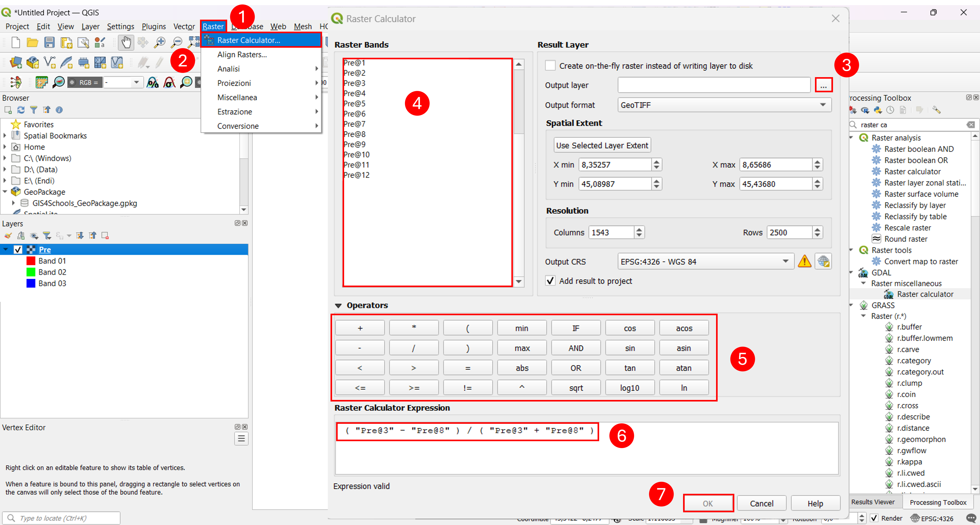Click the Filter Legend icon in Layers
980x525 pixels.
pyautogui.click(x=47, y=236)
